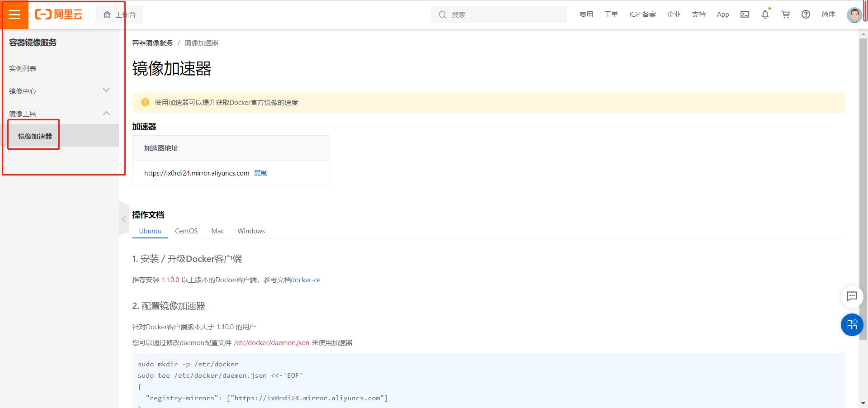Click the 'sudo mkdir -p /etc/docker' code line
868x408 pixels.
pos(188,364)
